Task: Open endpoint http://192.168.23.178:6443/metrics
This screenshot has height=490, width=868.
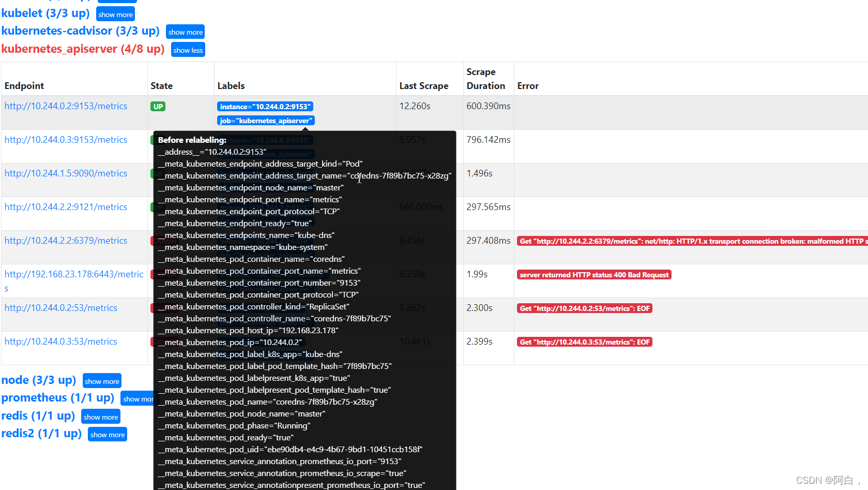Action: tap(74, 281)
